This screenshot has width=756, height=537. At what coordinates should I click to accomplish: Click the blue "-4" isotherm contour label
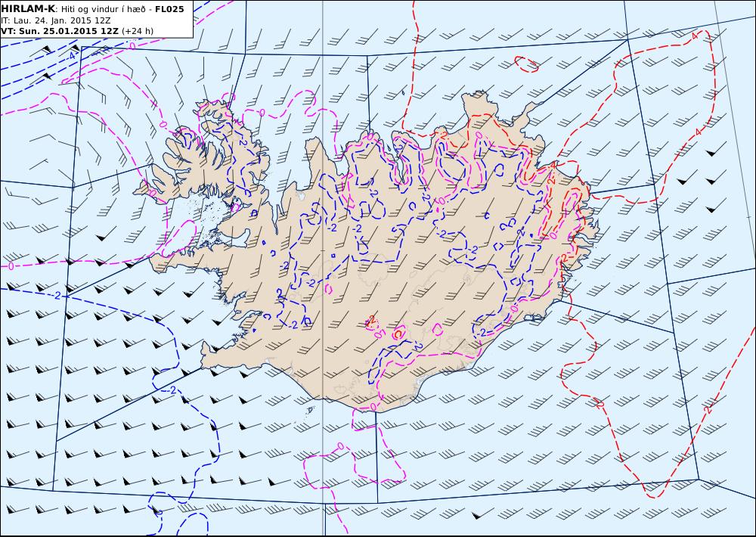[71, 56]
